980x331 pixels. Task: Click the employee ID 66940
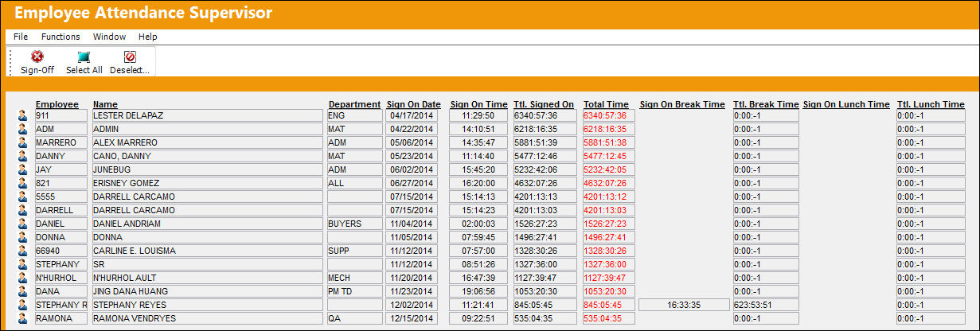[x=61, y=251]
